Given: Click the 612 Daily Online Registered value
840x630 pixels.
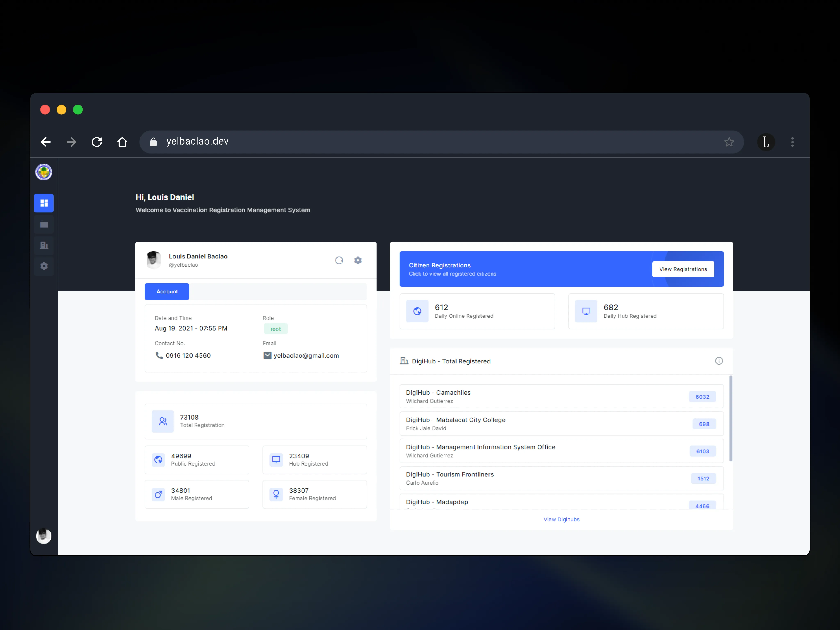Looking at the screenshot, I should coord(441,307).
